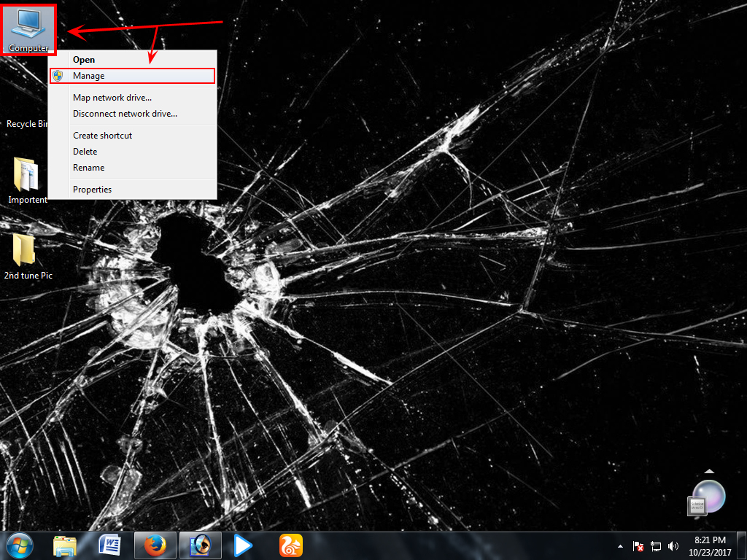The height and width of the screenshot is (560, 747).
Task: Launch the blue play-arrow player icon
Action: tap(243, 545)
